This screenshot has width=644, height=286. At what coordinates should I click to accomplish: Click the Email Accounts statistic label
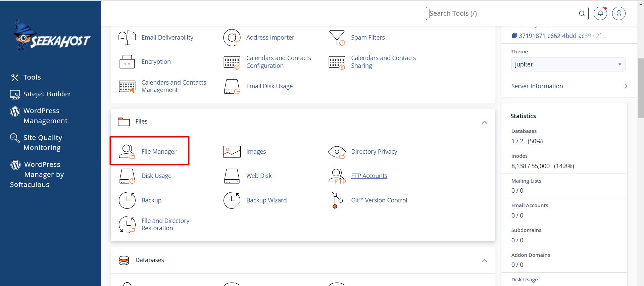click(x=530, y=205)
